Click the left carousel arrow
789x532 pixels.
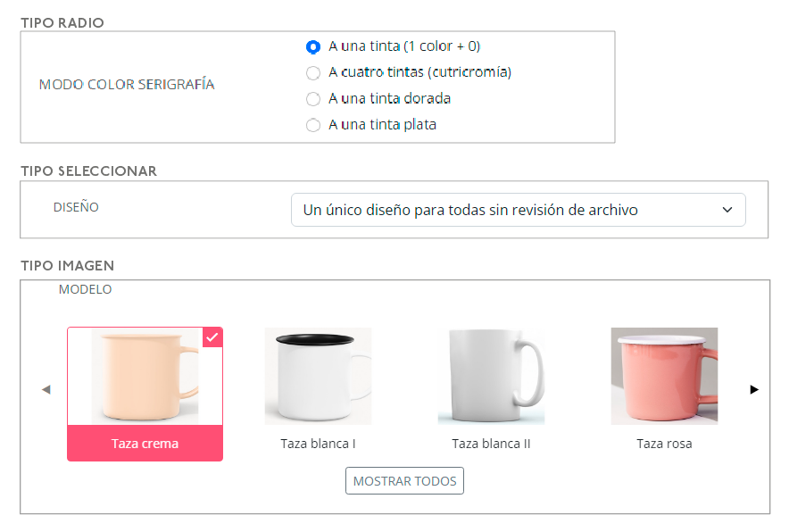46,389
